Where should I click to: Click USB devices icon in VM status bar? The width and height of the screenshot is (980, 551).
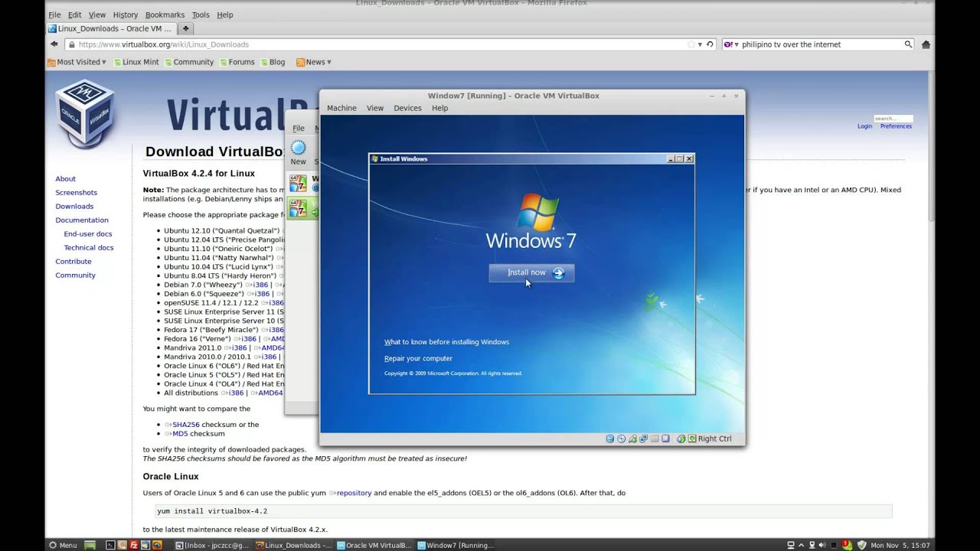(632, 439)
